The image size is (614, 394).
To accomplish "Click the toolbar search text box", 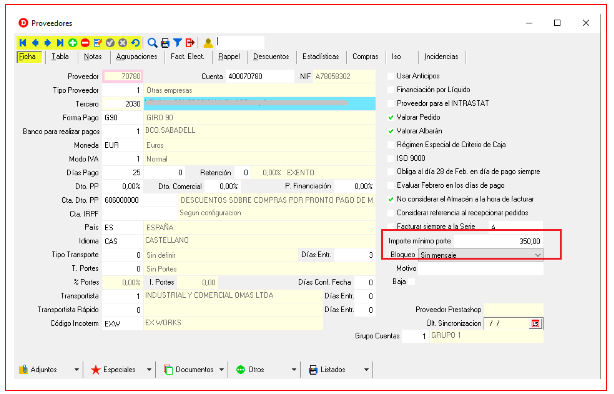I will [240, 43].
